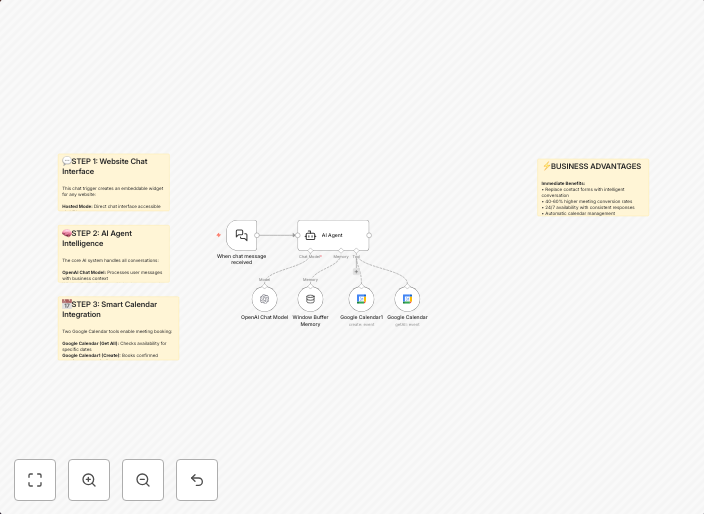Select the Business Advantages sticky note
Screen dimensions: 704x514
(594, 187)
